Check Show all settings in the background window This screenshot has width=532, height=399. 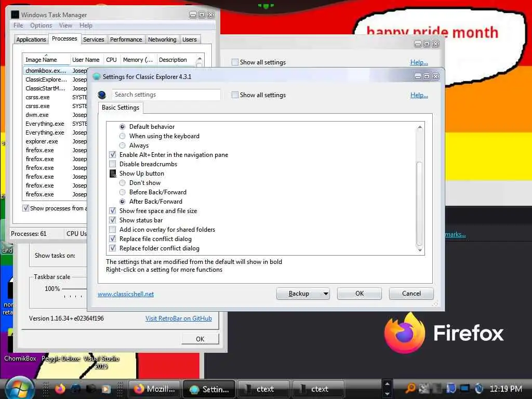235,62
